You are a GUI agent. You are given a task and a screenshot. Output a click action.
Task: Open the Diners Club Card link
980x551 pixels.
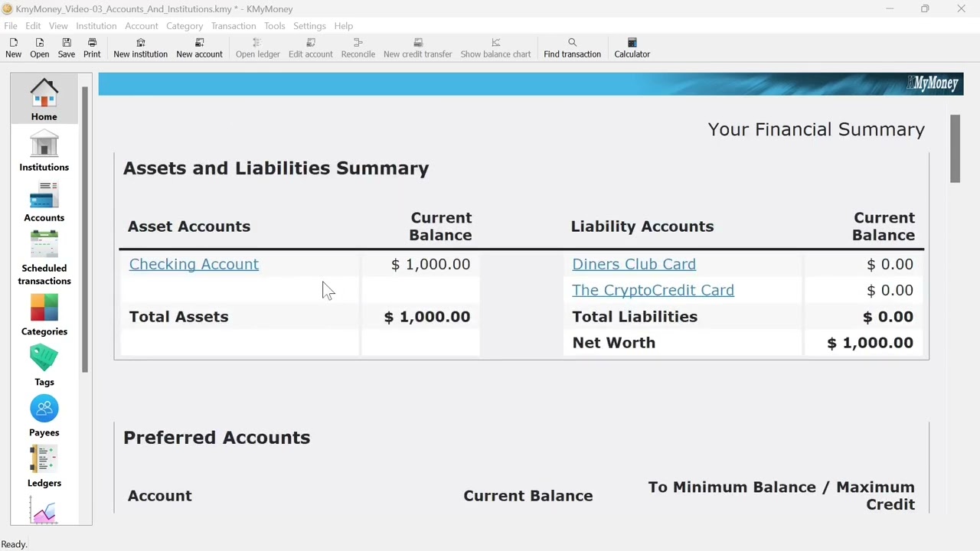point(634,264)
